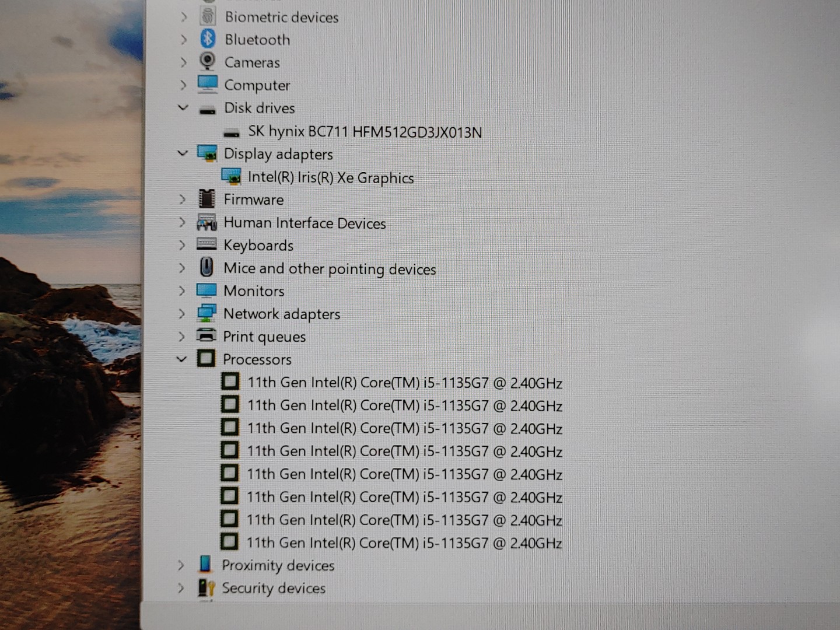Image resolution: width=840 pixels, height=630 pixels.
Task: Click the Network adapters icon
Action: [x=206, y=313]
